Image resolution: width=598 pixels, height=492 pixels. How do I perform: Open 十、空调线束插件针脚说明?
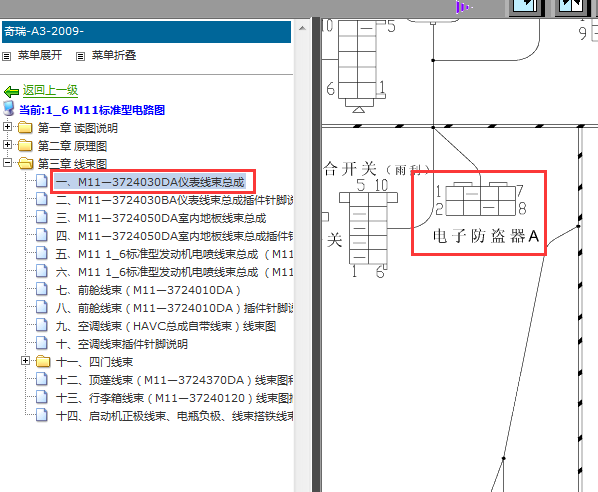122,344
